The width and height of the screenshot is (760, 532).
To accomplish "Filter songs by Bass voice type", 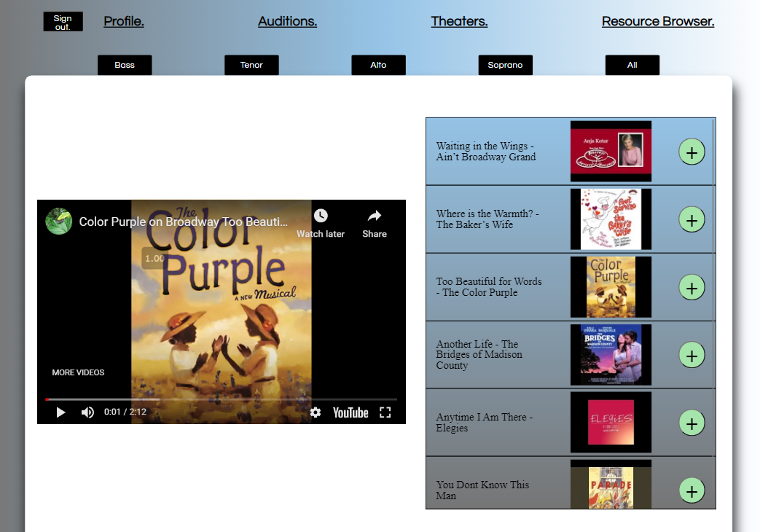I will (x=125, y=65).
